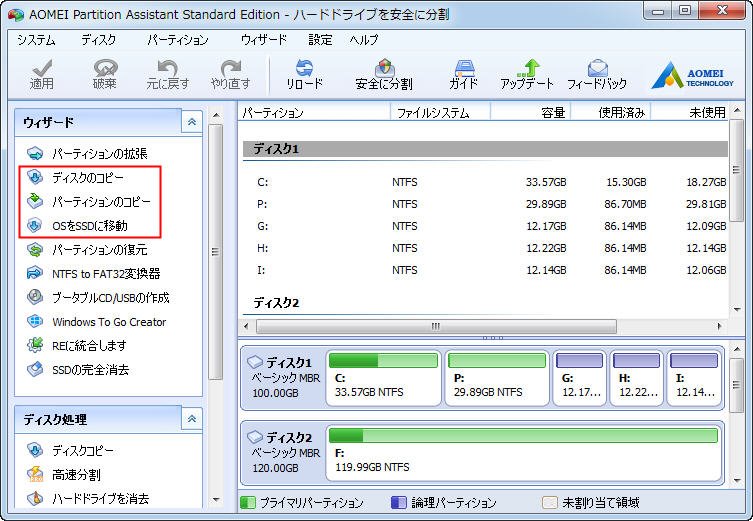Screen dimensions: 753x521
Task: Open the ヘルプ menu
Action: coord(364,40)
